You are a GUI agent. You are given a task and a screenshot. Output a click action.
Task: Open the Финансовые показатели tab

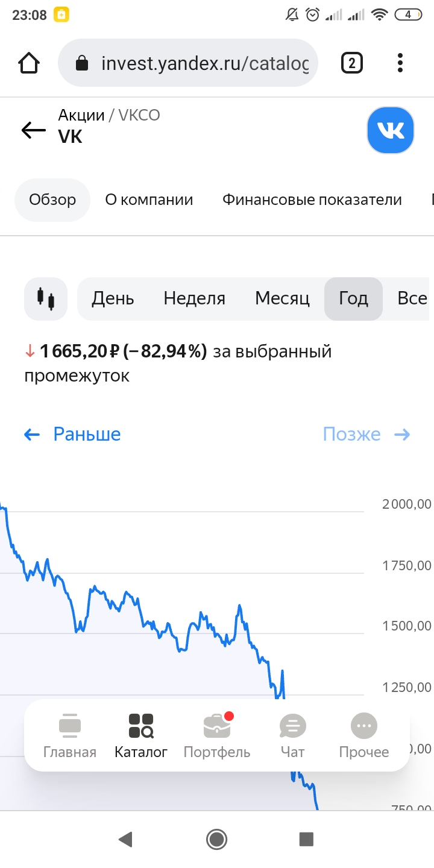coord(312,200)
